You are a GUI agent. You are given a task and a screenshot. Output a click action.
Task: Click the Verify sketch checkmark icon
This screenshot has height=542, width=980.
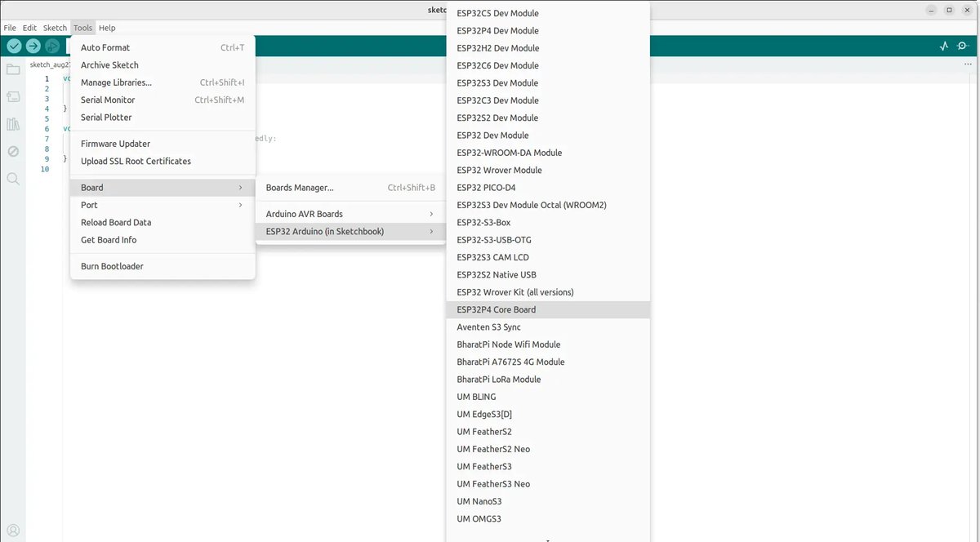tap(13, 46)
